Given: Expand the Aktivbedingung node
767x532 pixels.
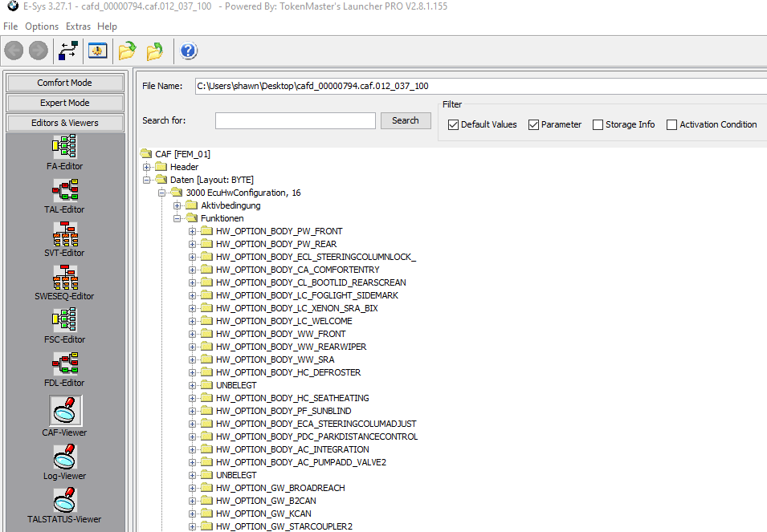Looking at the screenshot, I should [177, 205].
